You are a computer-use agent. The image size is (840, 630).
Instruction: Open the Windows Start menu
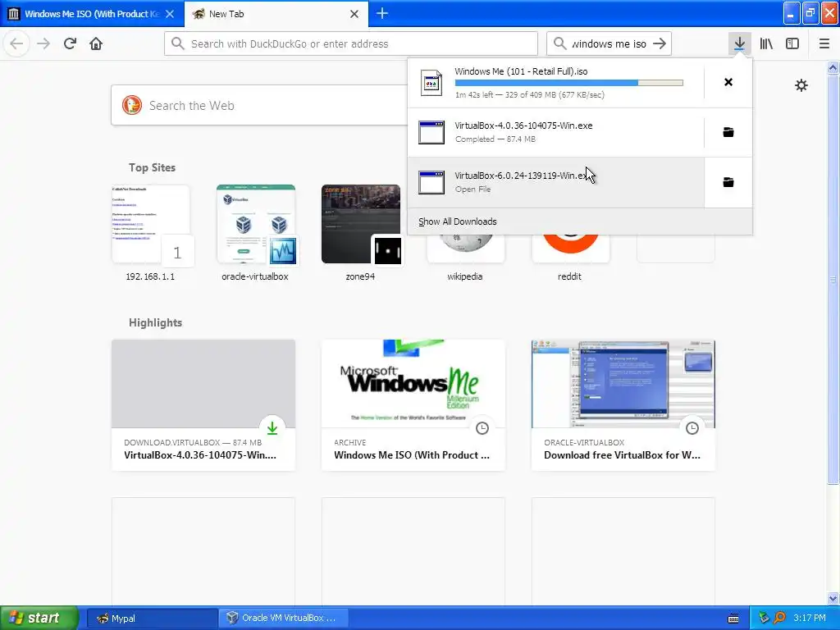coord(39,618)
